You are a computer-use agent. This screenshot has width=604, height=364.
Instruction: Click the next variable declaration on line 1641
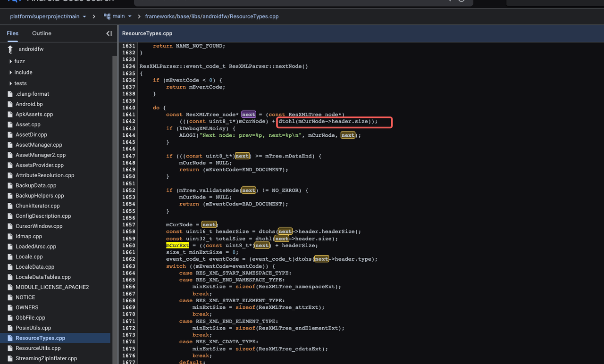click(249, 115)
